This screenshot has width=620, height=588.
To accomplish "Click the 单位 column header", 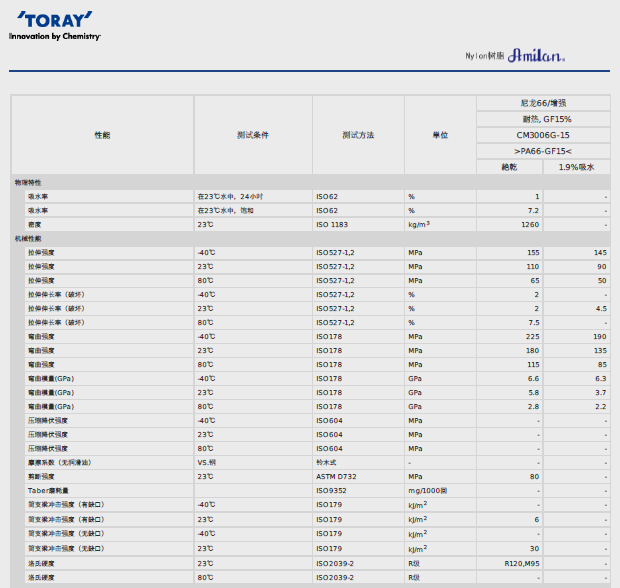I will [440, 135].
